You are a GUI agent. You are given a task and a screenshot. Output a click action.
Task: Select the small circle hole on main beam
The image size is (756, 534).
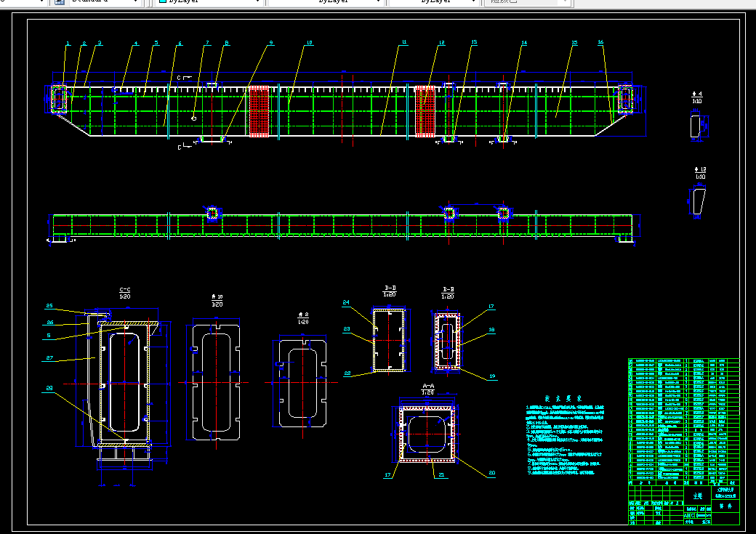[x=194, y=118]
